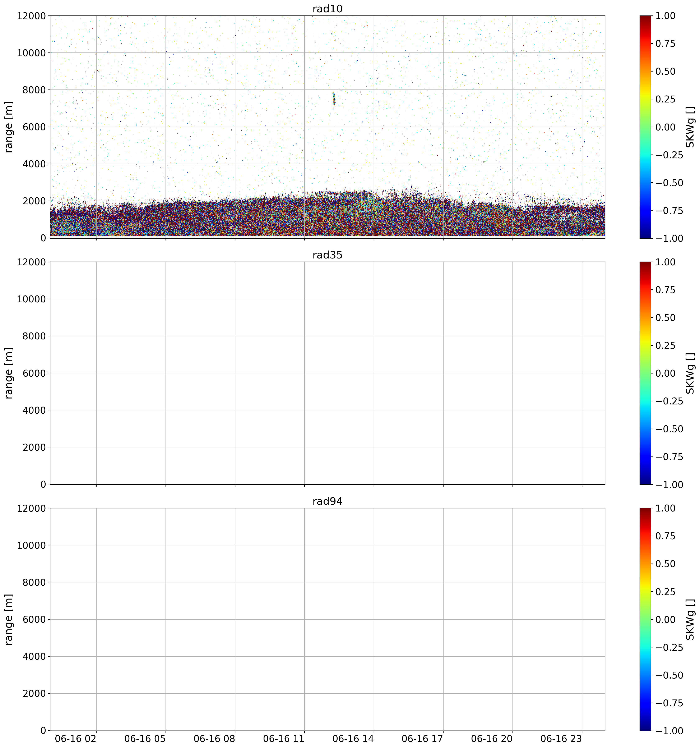Click the 0.75 tick on rad35 colorbar

(x=665, y=290)
